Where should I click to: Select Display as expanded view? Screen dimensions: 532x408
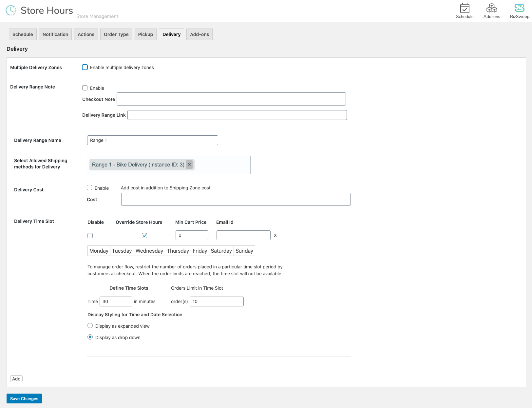(90, 325)
